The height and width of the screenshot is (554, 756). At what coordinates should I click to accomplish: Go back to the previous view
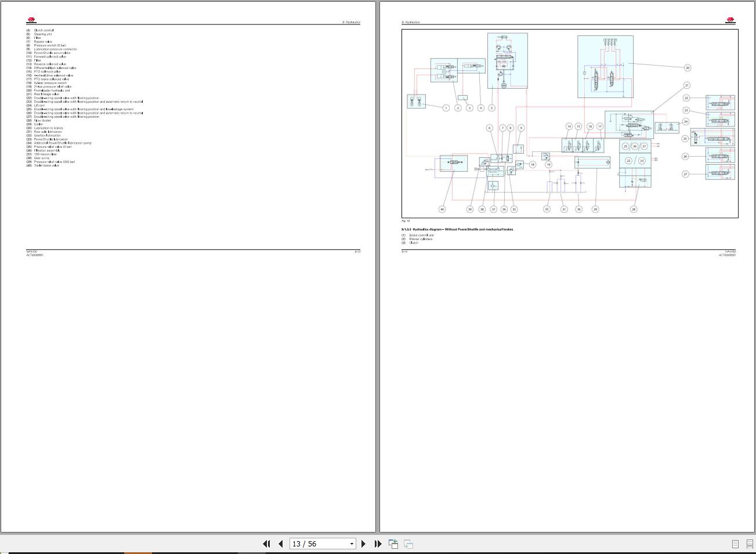[393, 544]
